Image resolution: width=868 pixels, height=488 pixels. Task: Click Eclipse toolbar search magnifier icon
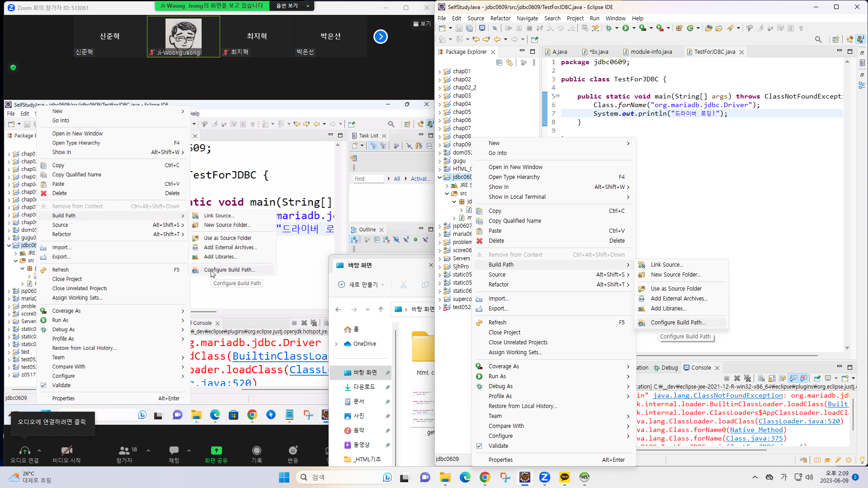pyautogui.click(x=818, y=40)
